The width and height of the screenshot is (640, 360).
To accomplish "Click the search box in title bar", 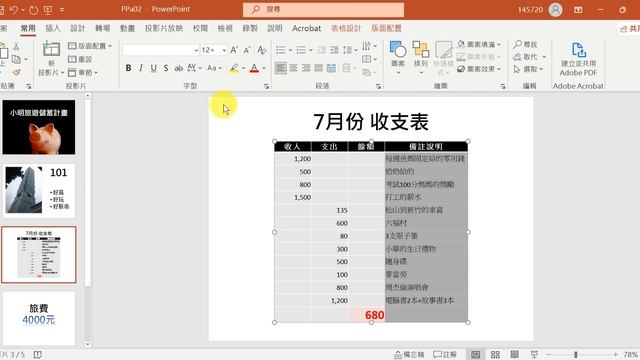I will click(x=323, y=9).
